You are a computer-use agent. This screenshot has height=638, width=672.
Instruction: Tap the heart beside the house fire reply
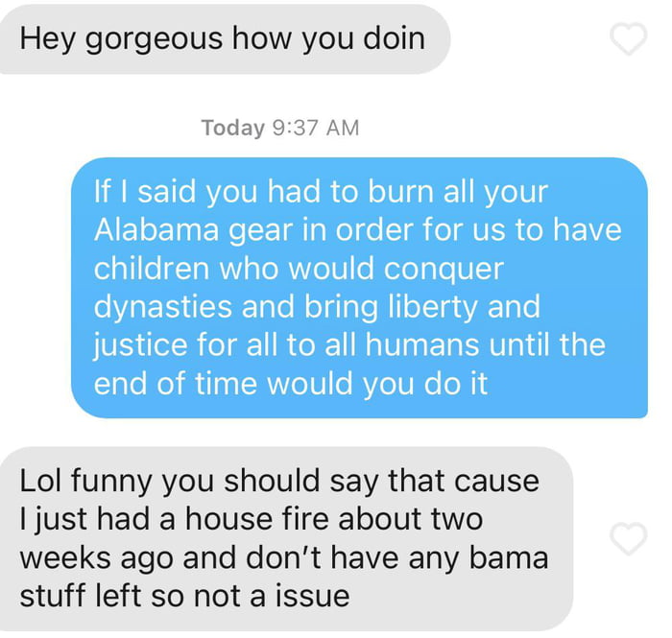628,538
